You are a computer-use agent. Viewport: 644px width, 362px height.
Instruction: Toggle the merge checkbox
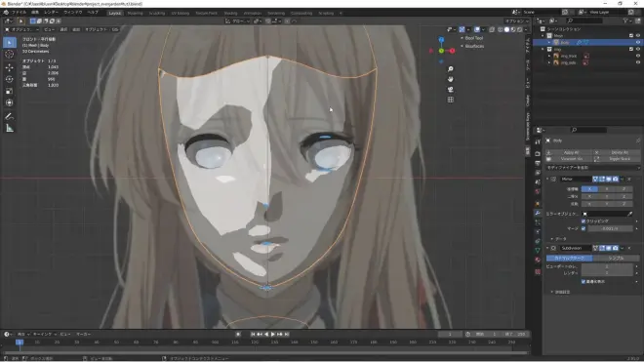[x=584, y=228]
